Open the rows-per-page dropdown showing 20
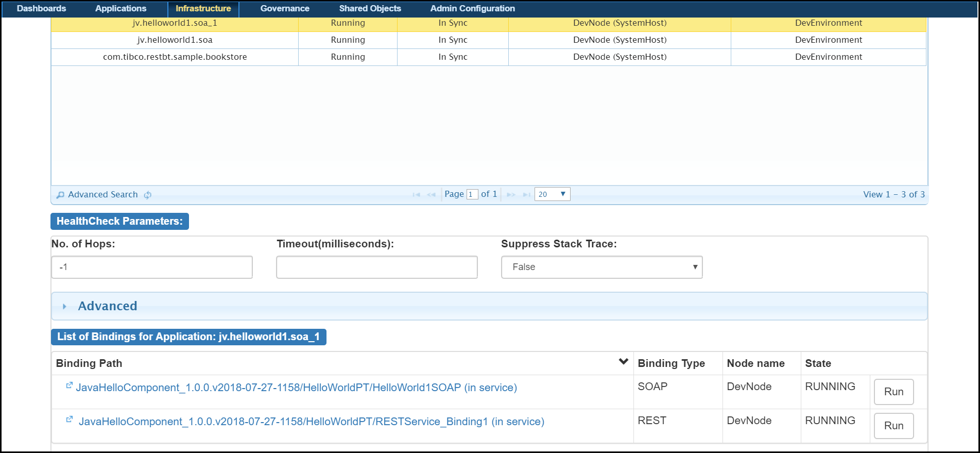Viewport: 980px width, 453px height. [x=552, y=194]
